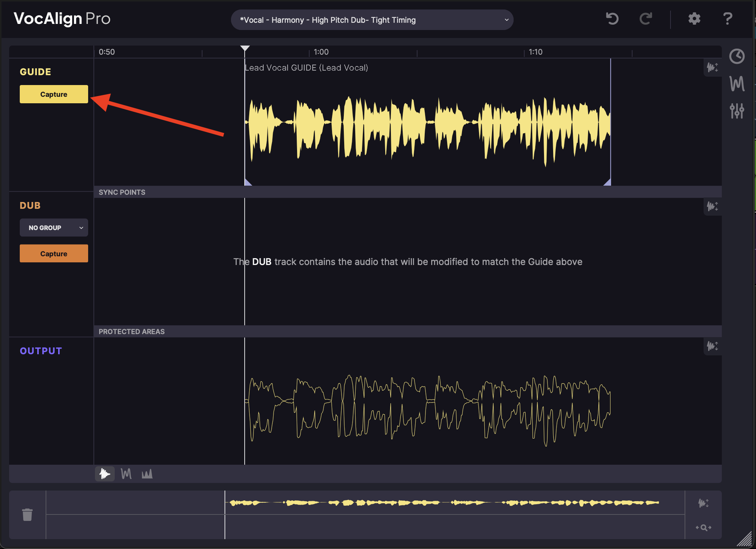The height and width of the screenshot is (549, 756).
Task: Open the help panel
Action: point(728,19)
